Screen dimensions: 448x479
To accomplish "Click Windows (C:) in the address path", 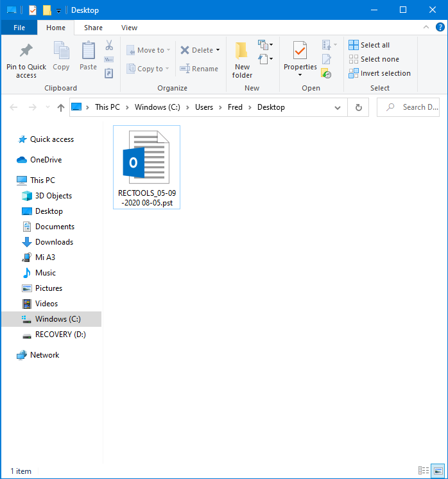I will pos(157,107).
